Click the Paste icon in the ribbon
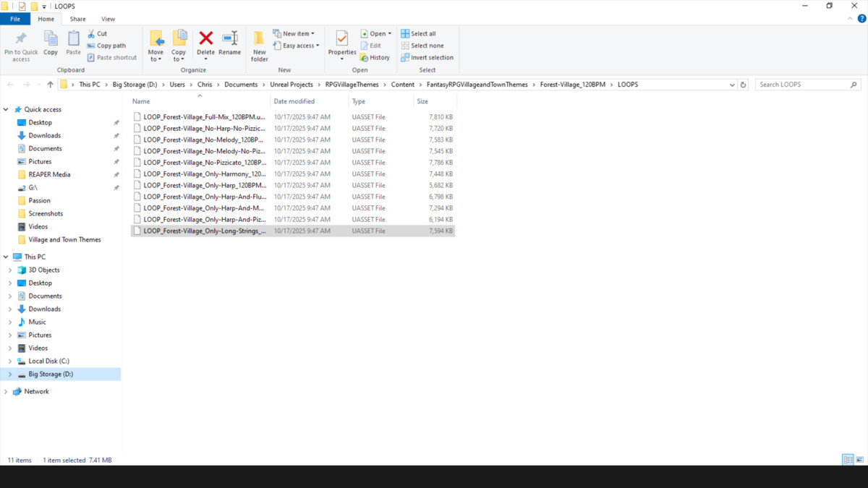 [x=72, y=45]
